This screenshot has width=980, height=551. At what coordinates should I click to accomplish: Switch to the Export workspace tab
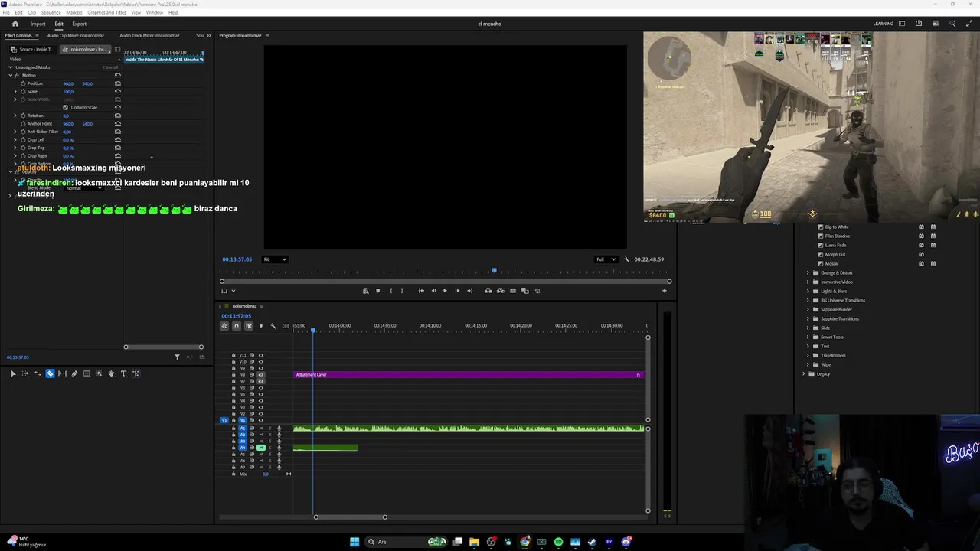point(80,24)
